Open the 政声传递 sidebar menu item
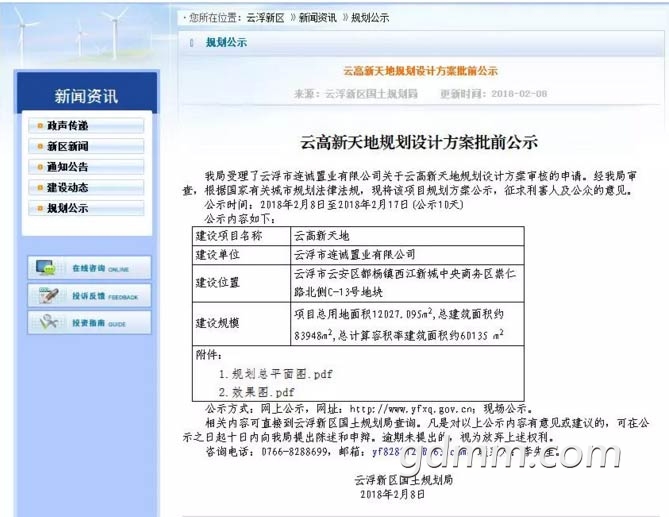669x517 pixels. (68, 126)
